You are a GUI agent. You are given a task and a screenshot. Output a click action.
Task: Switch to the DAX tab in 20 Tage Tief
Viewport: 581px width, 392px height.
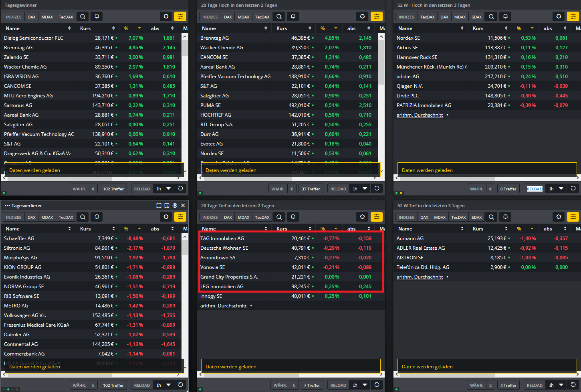[x=228, y=217]
